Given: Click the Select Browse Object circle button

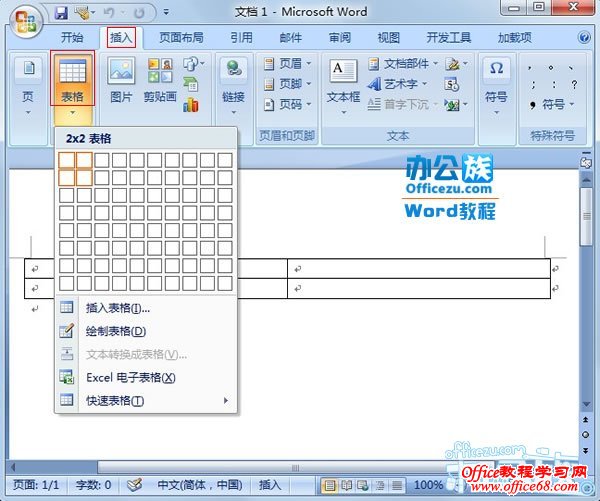Looking at the screenshot, I should (585, 435).
